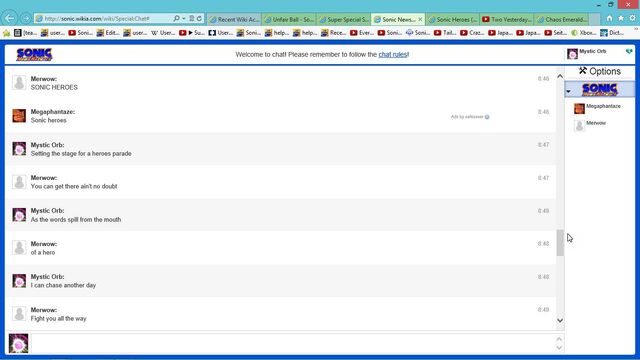Open the YouTube Ever... bookmark

362,33
